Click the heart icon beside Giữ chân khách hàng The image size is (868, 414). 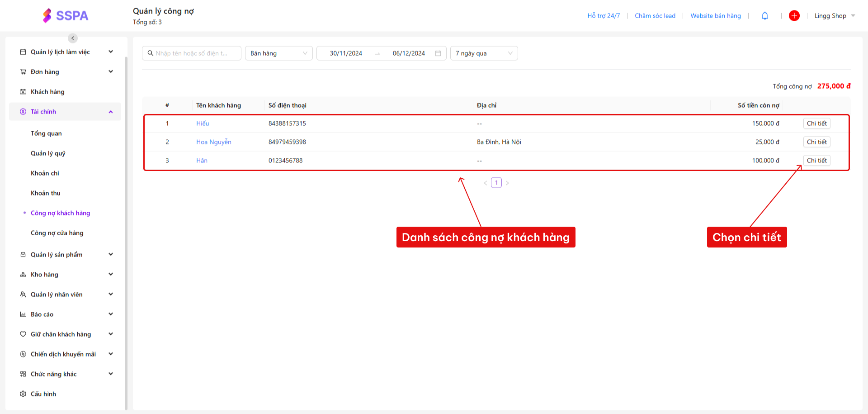pyautogui.click(x=23, y=334)
